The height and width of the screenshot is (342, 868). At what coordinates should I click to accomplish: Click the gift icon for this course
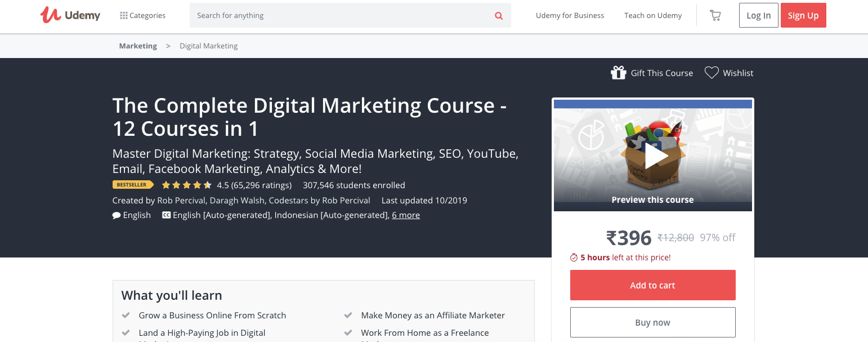[x=619, y=72]
